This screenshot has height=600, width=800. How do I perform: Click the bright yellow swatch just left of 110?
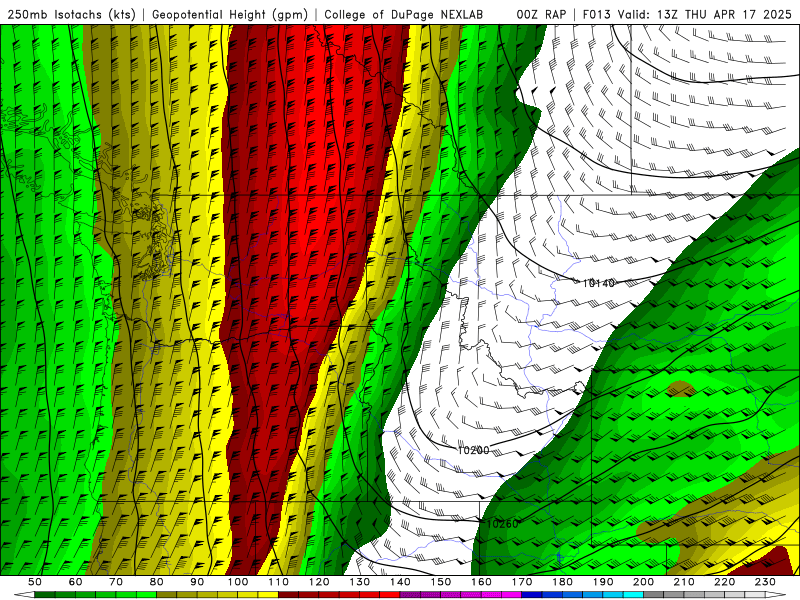268,595
